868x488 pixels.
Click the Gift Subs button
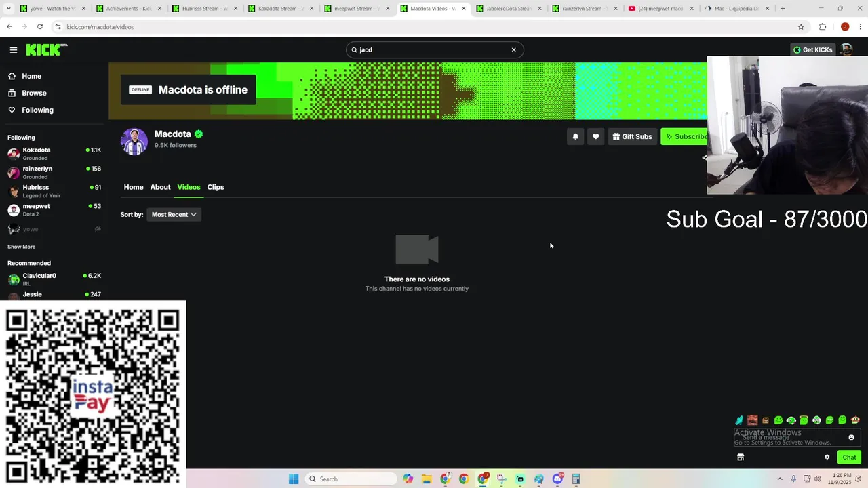pos(632,136)
